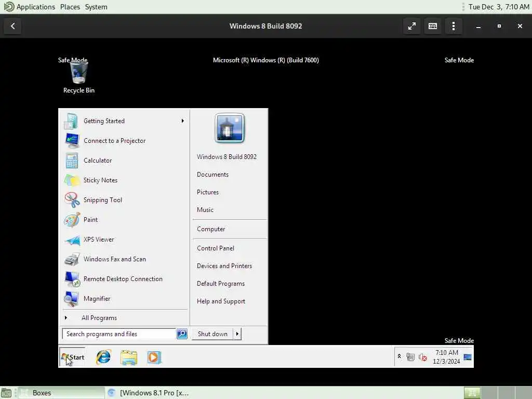Open the Boxes three-dot menu

coord(453,26)
